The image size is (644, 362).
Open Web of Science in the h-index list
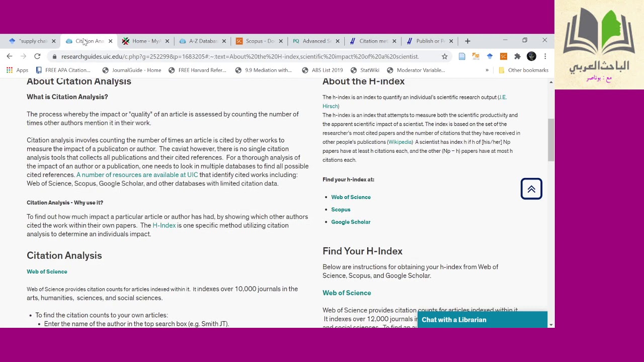coord(351,197)
